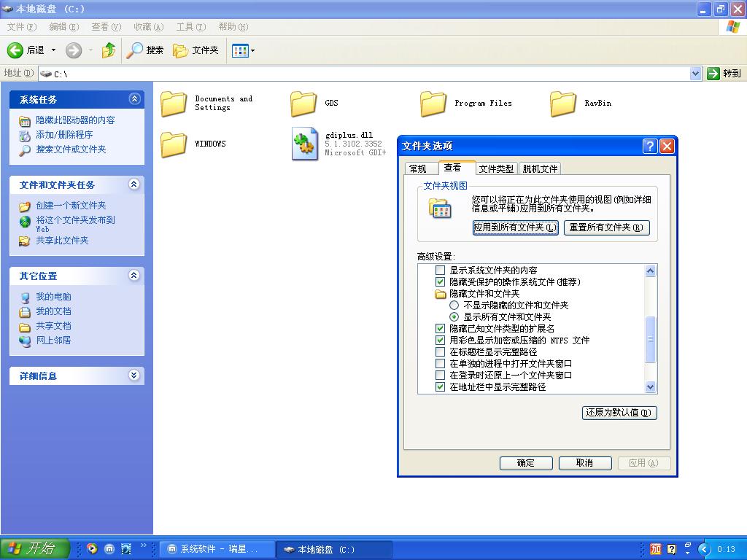Image resolution: width=747 pixels, height=560 pixels.
Task: Open the 文件 menu
Action: pos(21,27)
